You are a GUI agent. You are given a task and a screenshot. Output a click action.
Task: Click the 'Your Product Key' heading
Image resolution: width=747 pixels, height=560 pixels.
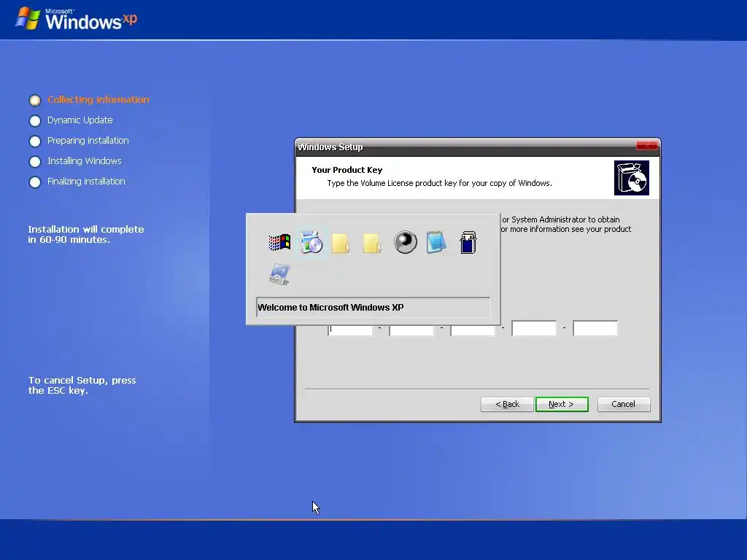347,170
